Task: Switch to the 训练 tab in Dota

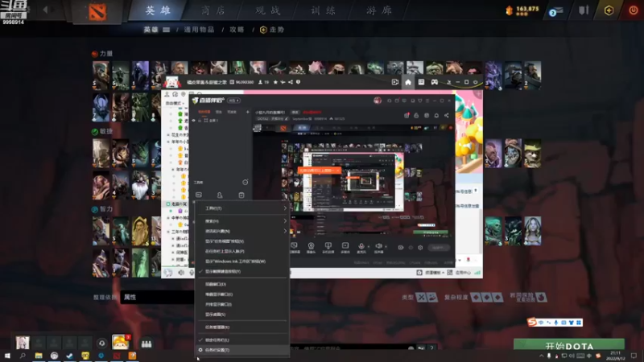Action: pyautogui.click(x=323, y=10)
